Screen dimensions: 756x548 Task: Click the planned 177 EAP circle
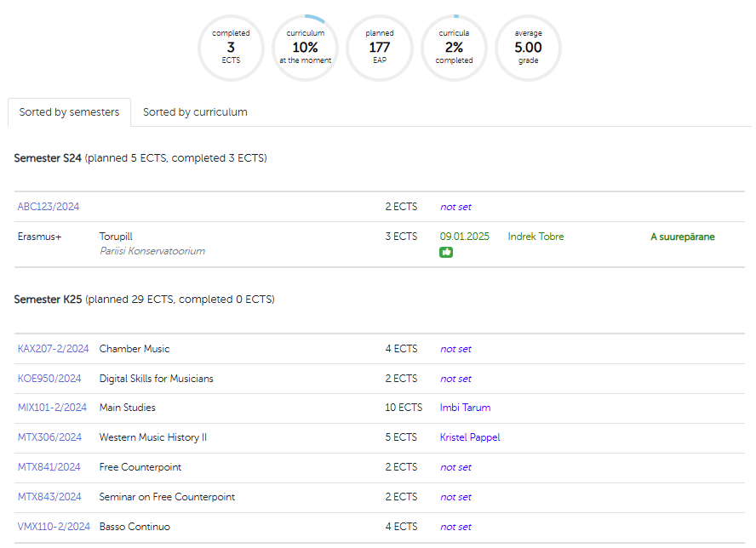click(x=380, y=48)
